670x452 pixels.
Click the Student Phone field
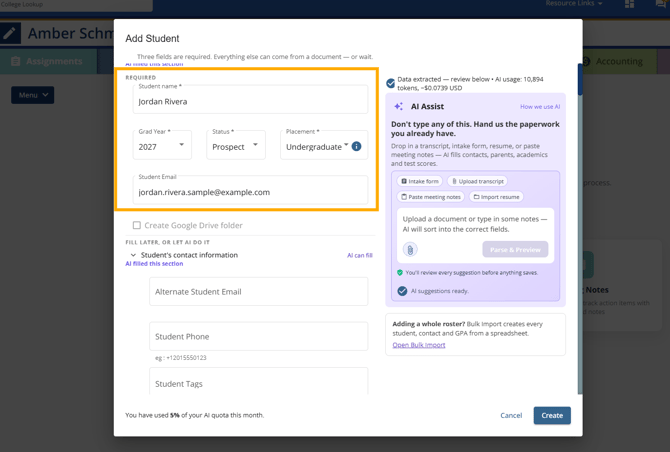(259, 336)
